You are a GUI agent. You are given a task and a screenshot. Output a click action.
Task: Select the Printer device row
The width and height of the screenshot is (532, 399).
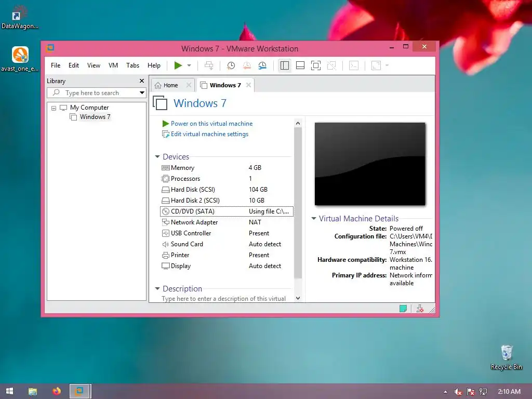coord(227,255)
